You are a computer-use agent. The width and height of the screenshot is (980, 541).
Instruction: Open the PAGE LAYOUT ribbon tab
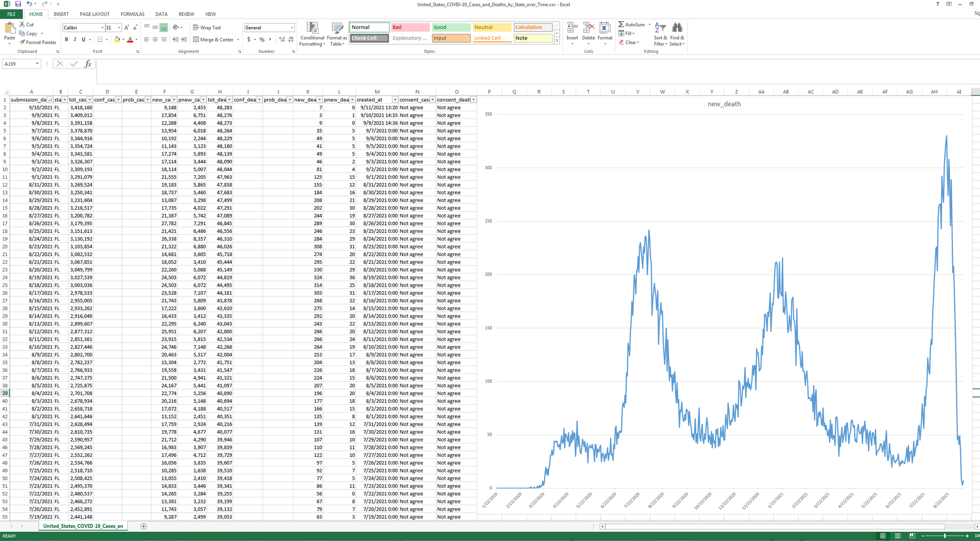point(95,14)
